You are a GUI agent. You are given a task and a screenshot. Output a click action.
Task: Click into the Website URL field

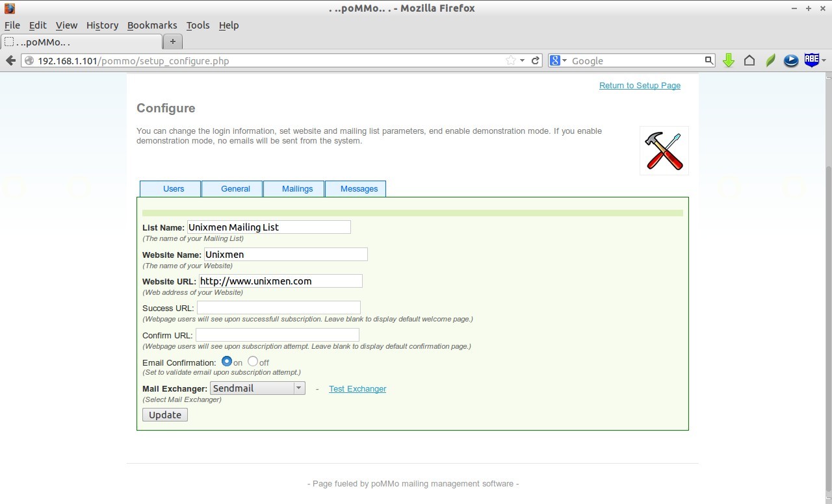pyautogui.click(x=281, y=281)
